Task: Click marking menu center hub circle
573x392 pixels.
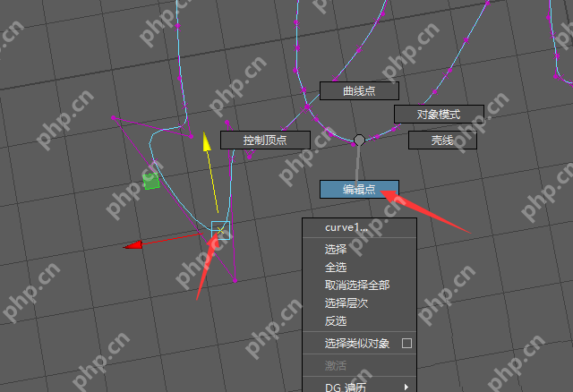Action: pyautogui.click(x=359, y=140)
